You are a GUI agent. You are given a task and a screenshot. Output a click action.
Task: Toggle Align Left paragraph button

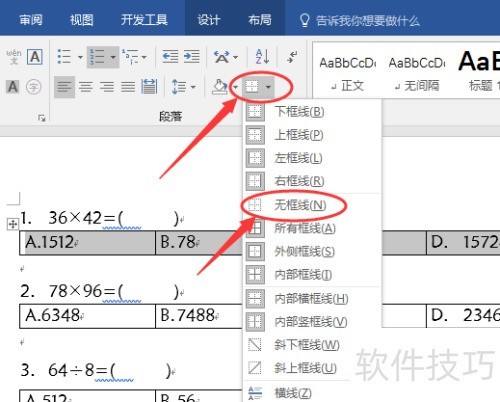pyautogui.click(x=64, y=87)
